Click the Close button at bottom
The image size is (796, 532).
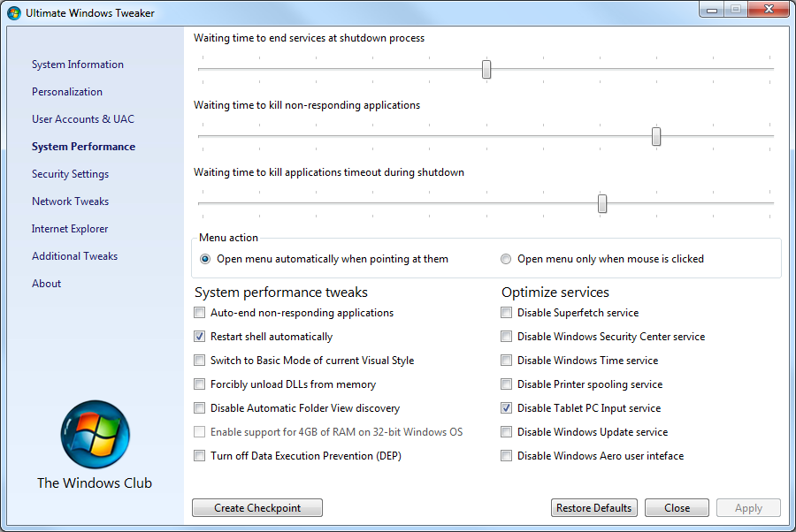(x=677, y=507)
